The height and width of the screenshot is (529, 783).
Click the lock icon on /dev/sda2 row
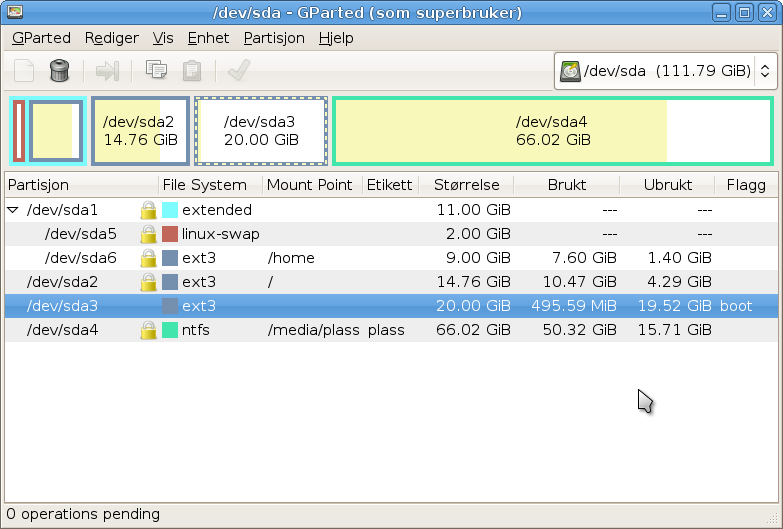(x=148, y=282)
